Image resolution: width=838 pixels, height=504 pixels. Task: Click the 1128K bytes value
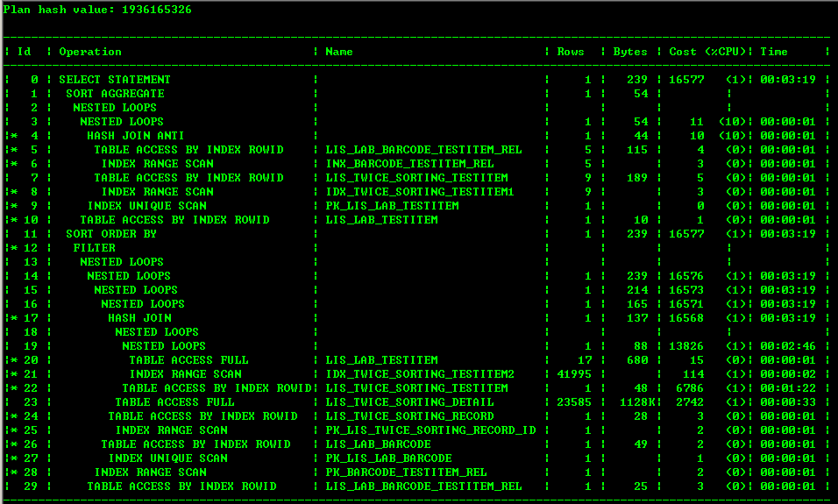(637, 402)
